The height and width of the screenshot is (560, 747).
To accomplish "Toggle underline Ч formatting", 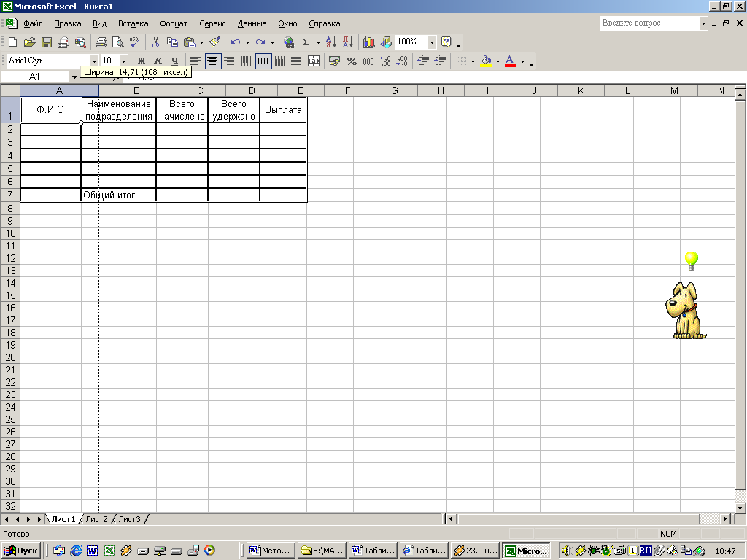I will (175, 61).
